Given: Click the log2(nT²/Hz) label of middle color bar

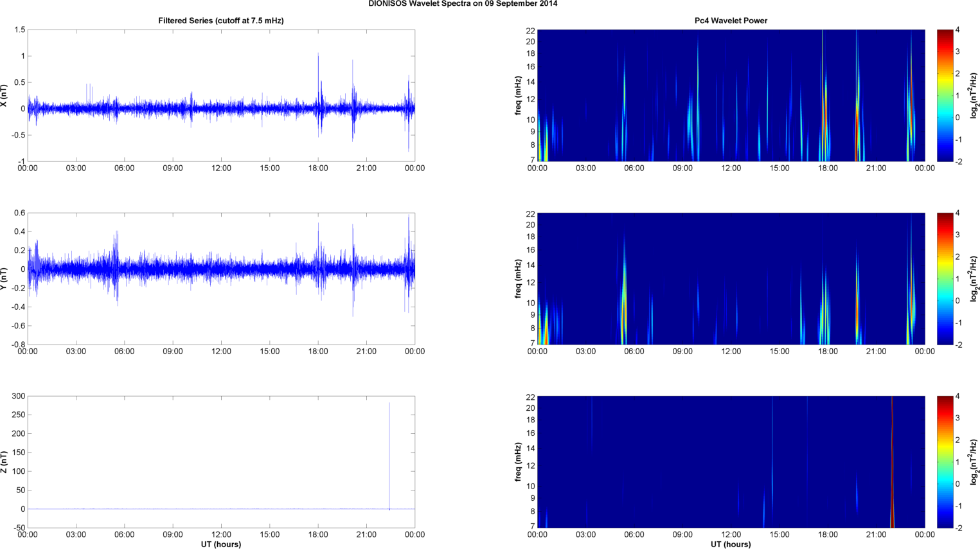Looking at the screenshot, I should point(974,278).
